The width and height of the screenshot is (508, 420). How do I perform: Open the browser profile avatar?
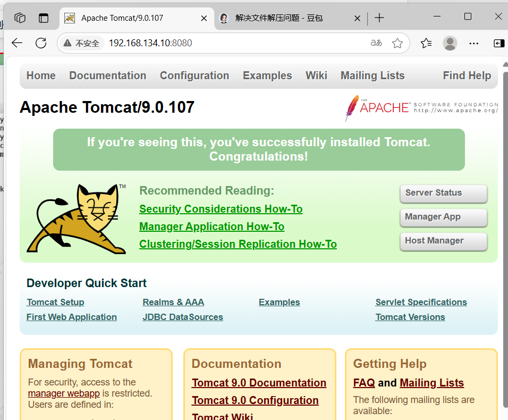tap(450, 43)
